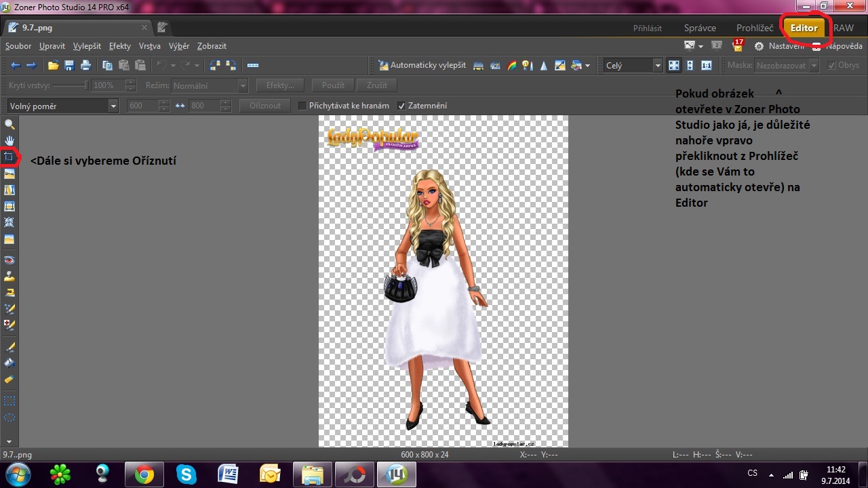Select the Zoom magnifier tool

(x=9, y=124)
